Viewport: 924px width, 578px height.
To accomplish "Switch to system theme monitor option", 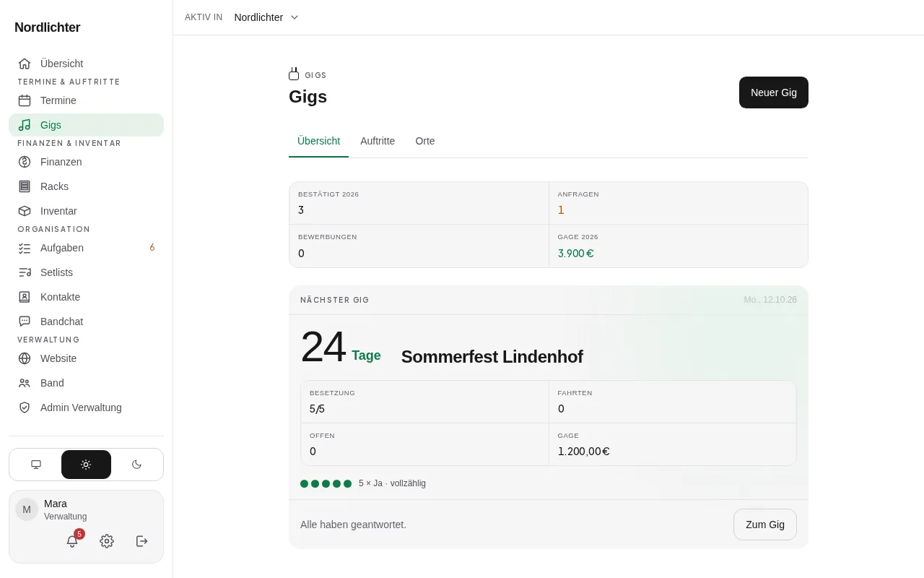I will tap(36, 465).
